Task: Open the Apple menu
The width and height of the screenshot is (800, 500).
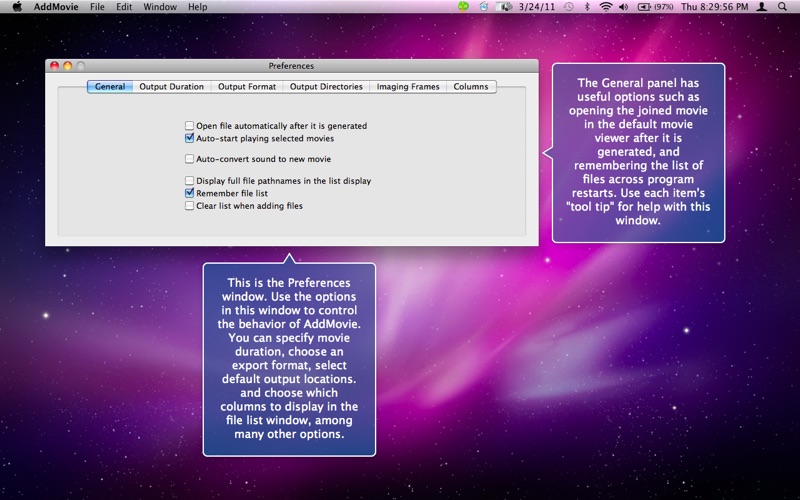Action: [x=17, y=7]
